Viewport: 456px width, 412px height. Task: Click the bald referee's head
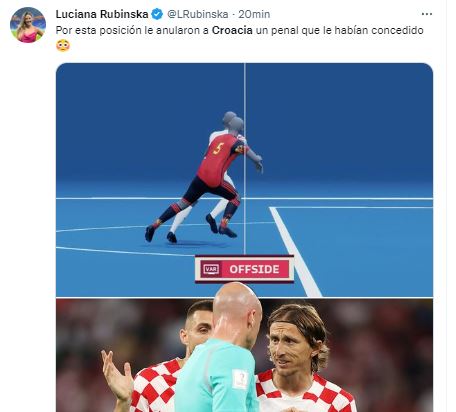(237, 311)
